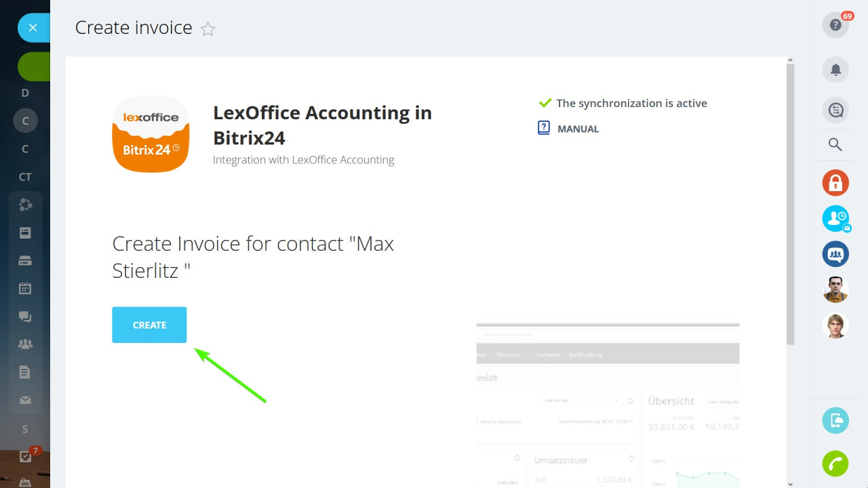Viewport: 868px width, 488px height.
Task: Open the mail envelope icon in sidebar
Action: [x=25, y=401]
